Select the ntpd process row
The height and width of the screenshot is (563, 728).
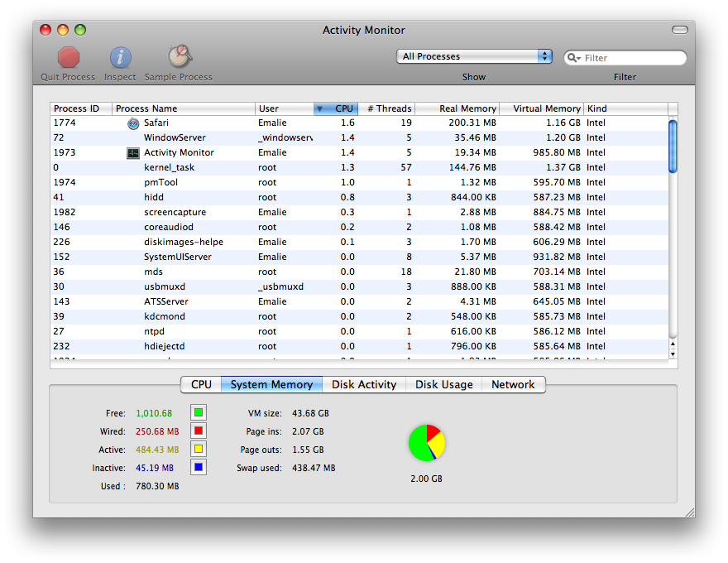[359, 331]
